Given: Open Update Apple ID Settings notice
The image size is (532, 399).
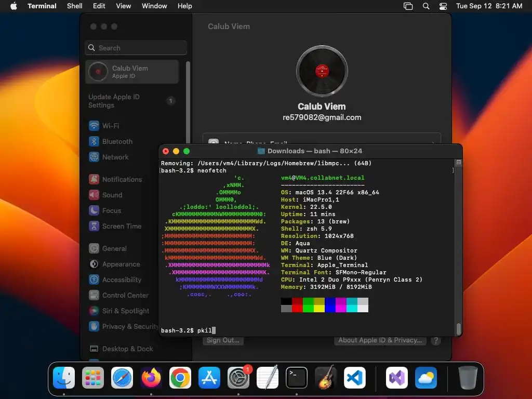Looking at the screenshot, I should (x=132, y=101).
